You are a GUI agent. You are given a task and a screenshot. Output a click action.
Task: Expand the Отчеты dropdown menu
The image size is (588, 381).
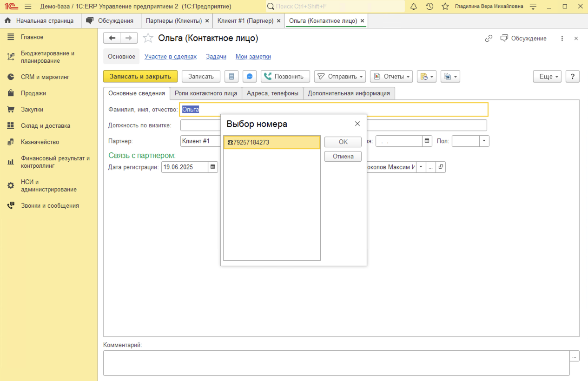(391, 77)
